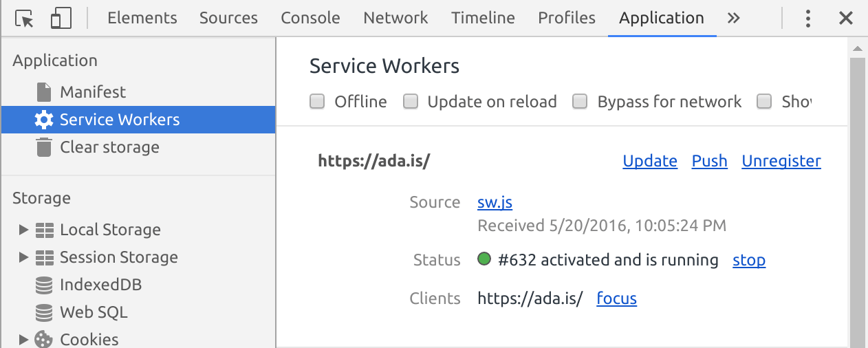
Task: Show more tabs with the double chevron
Action: click(x=734, y=19)
